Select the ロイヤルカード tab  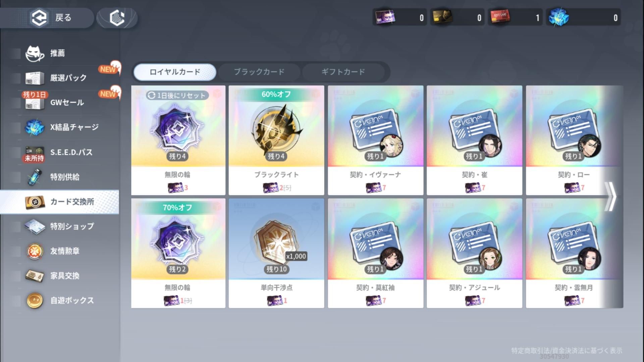point(175,72)
